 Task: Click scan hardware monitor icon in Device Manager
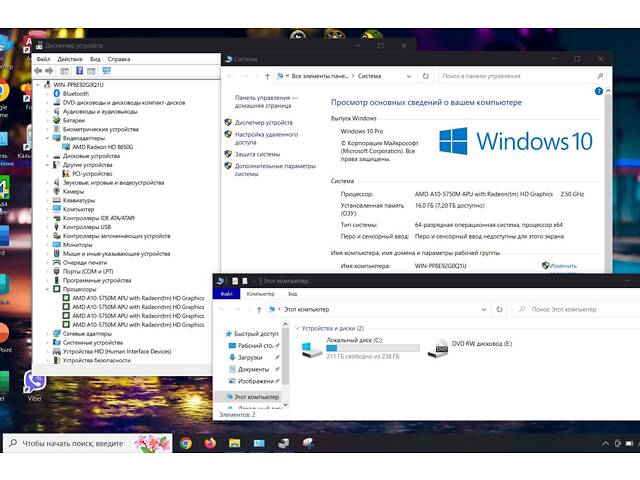pyautogui.click(x=107, y=71)
